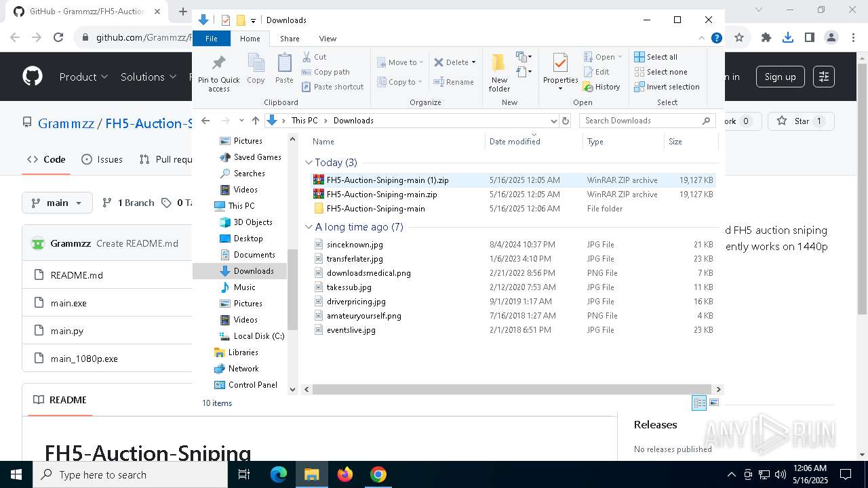Switch to the View ribbon tab
This screenshot has height=488, width=868.
[x=328, y=39]
